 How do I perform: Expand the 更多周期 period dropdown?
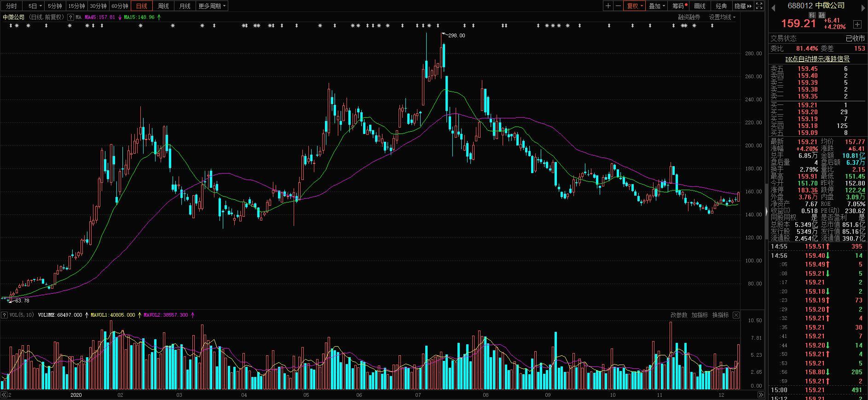[212, 6]
